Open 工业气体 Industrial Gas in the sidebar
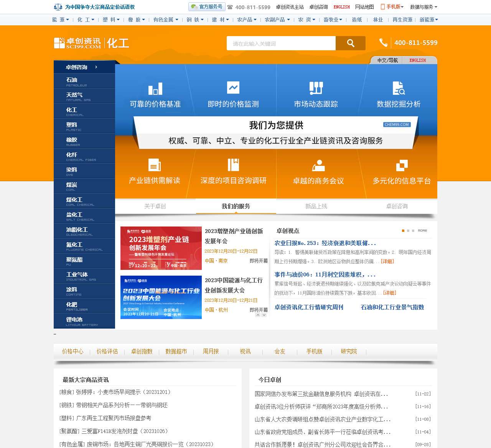The width and height of the screenshot is (491, 448). point(84,276)
